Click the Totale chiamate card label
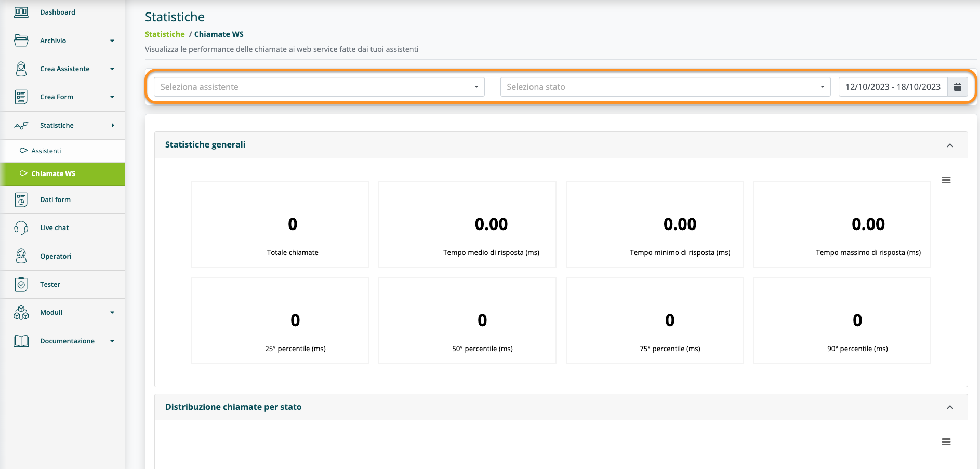The height and width of the screenshot is (469, 980). coord(293,252)
